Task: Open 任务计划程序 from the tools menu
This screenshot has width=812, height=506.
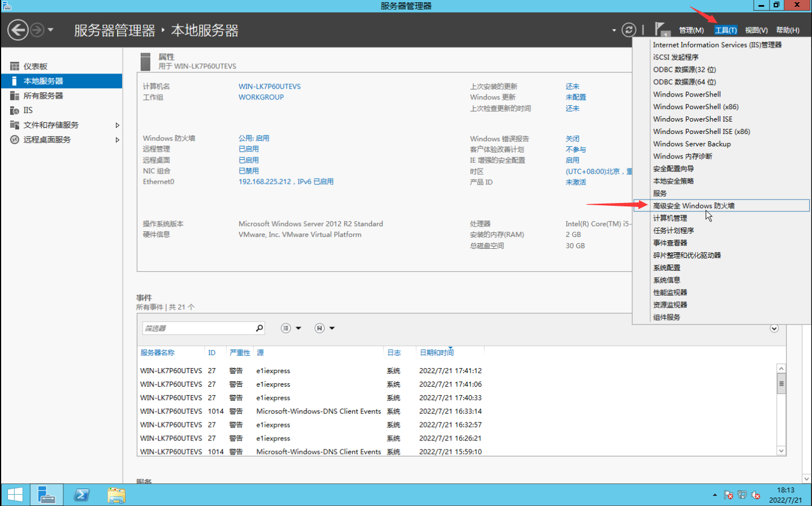Action: click(721, 231)
